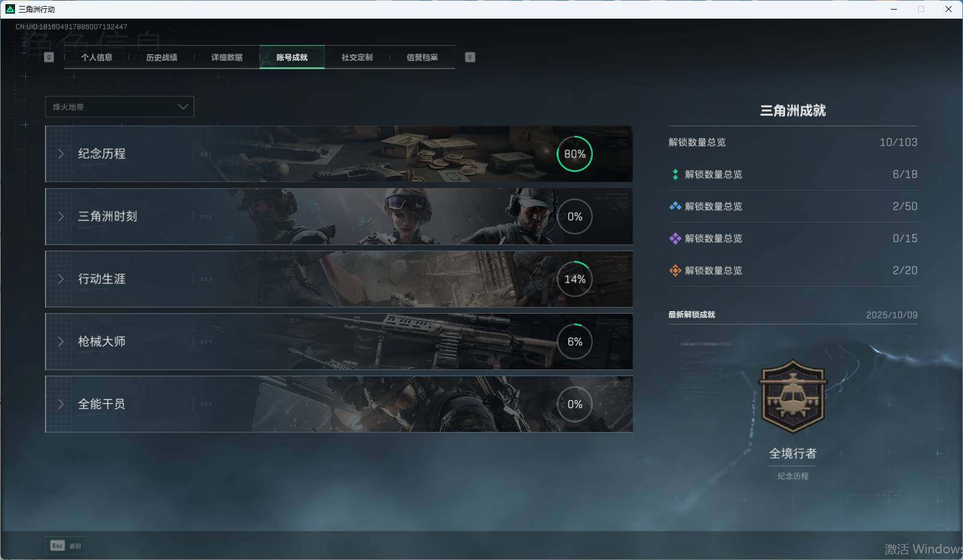Image resolution: width=963 pixels, height=560 pixels.
Task: Close the 三角洲行动 window
Action: pos(949,9)
